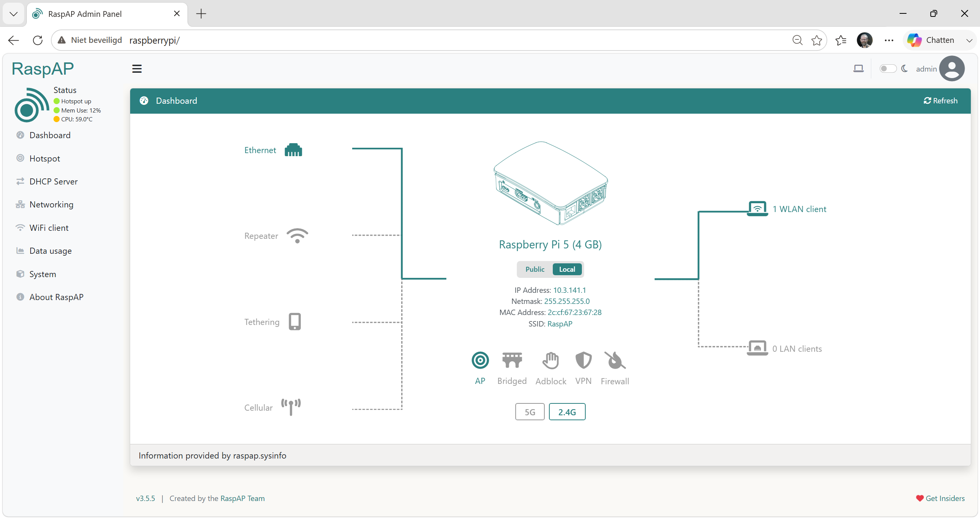Click the Ethernet port icon

293,150
